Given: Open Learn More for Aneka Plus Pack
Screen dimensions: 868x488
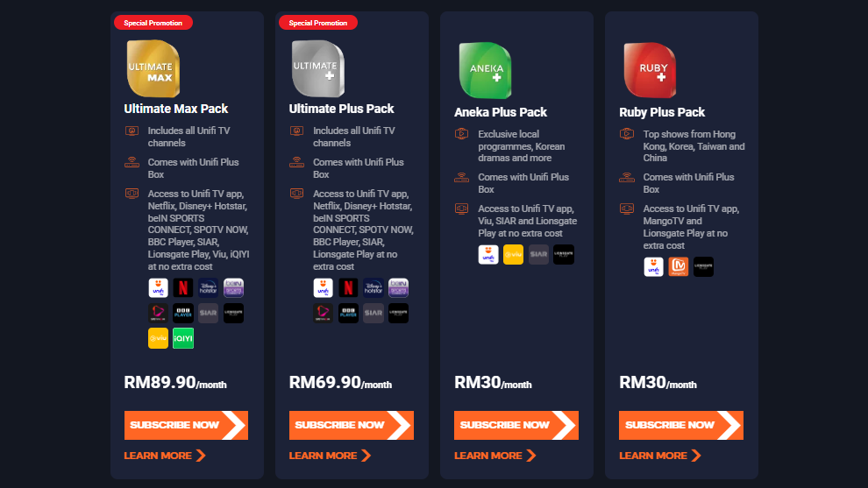Looking at the screenshot, I should click(x=494, y=456).
